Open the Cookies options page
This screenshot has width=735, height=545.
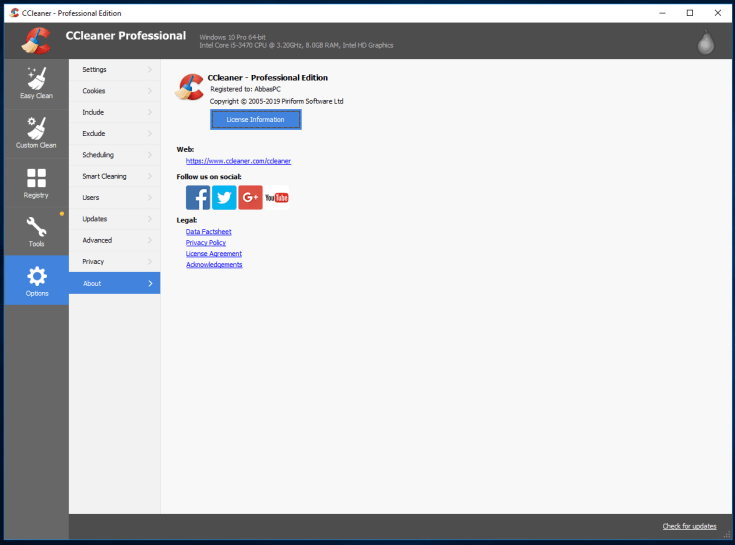(114, 91)
